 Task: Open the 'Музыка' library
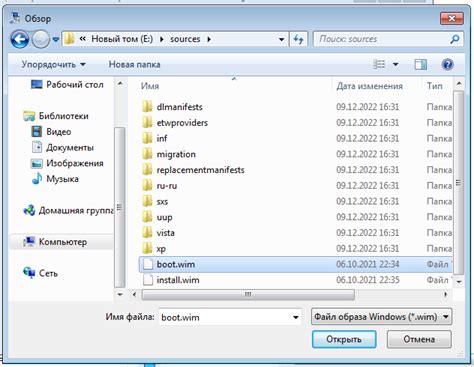pos(55,179)
